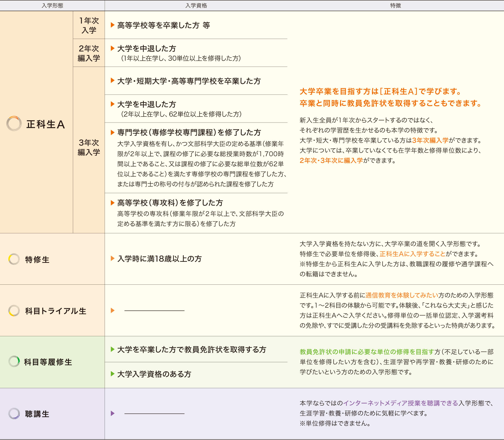Click the purple ring icon beside 聴講生

14,414
